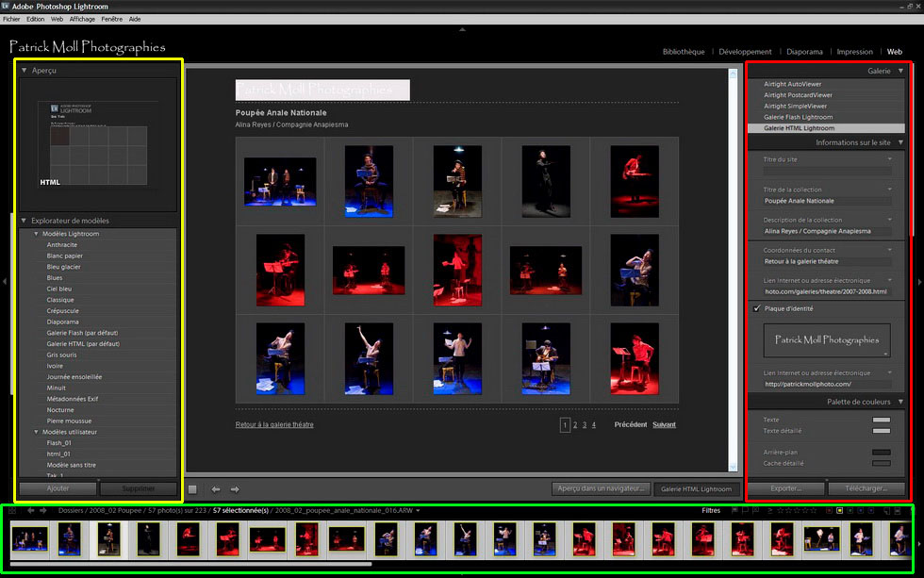Collapse the Explorateur de modèles panel
The image size is (924, 578).
pyautogui.click(x=25, y=221)
